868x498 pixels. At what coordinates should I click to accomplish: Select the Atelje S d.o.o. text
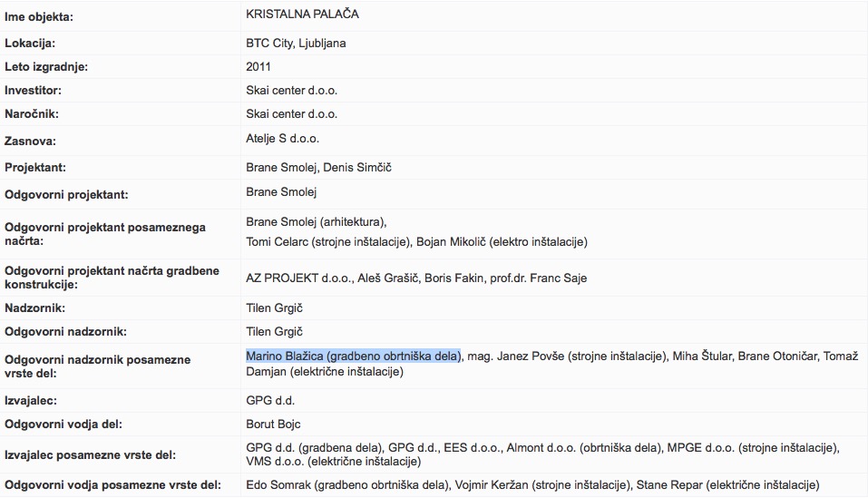click(282, 139)
